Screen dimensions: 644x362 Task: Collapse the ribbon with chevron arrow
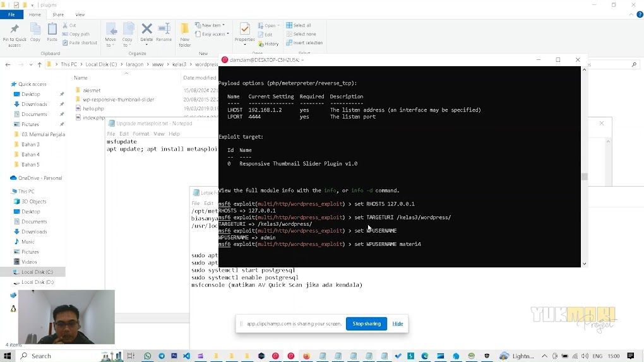(631, 15)
